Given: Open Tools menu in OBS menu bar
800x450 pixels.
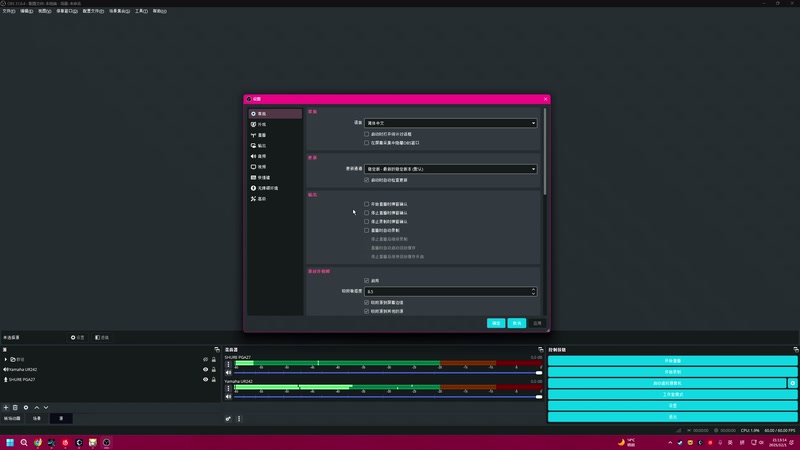Looking at the screenshot, I should coord(141,11).
